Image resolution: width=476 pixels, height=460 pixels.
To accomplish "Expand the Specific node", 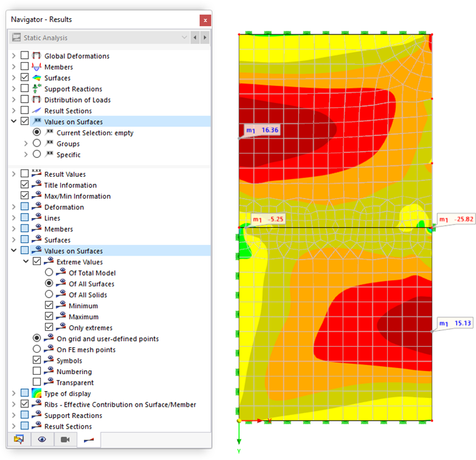I will point(26,154).
